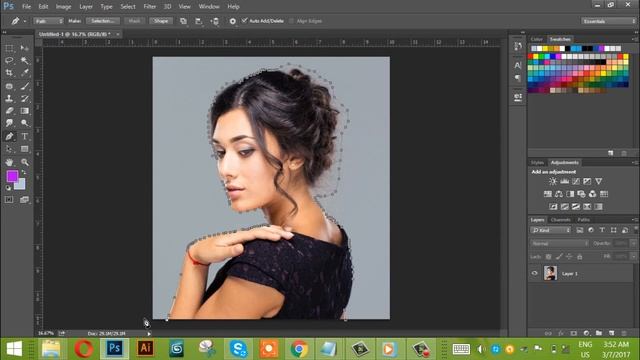Select the History Brush tool
Image resolution: width=640 pixels, height=360 pixels.
(24, 98)
